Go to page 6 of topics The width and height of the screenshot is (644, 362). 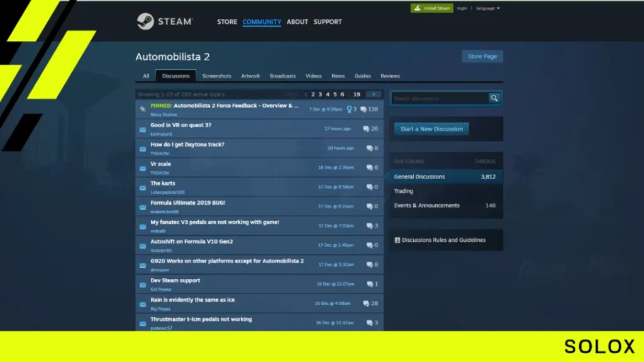[342, 94]
